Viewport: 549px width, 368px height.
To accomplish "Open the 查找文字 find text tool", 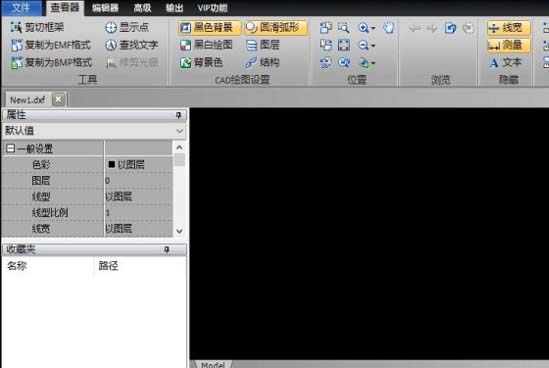I will [x=132, y=45].
